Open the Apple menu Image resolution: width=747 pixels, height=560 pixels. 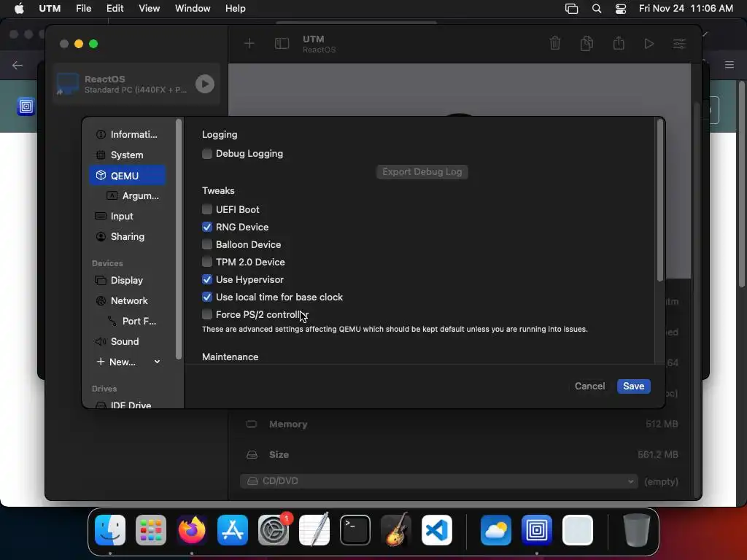[19, 8]
